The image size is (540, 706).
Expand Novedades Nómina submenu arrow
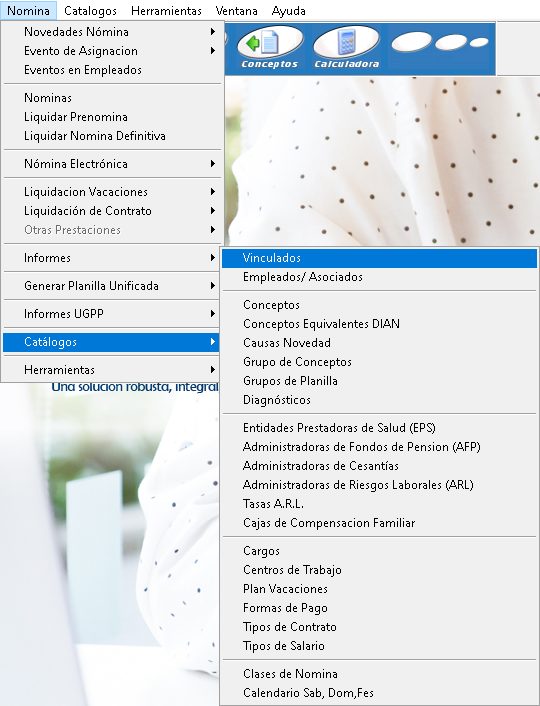[x=213, y=32]
